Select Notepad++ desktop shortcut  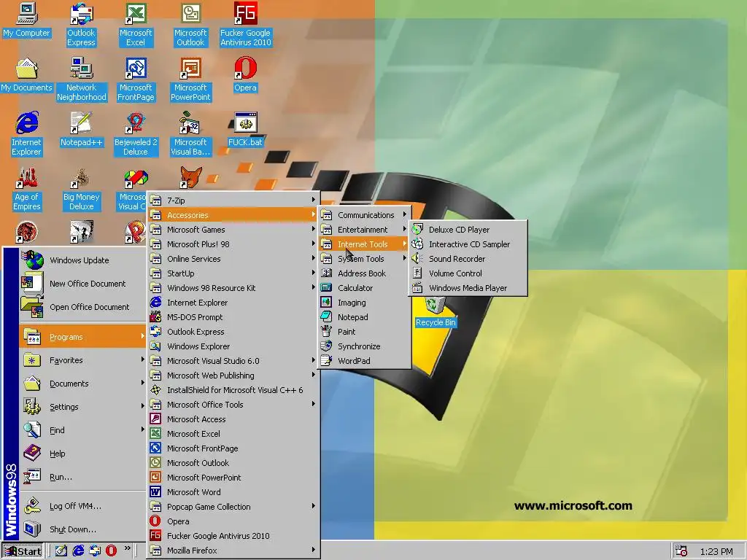click(x=82, y=130)
